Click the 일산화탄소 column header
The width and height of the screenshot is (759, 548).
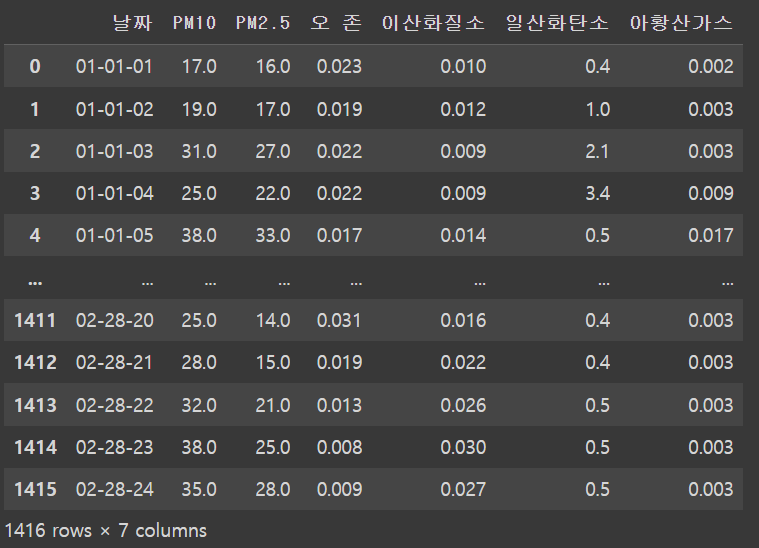(x=557, y=23)
